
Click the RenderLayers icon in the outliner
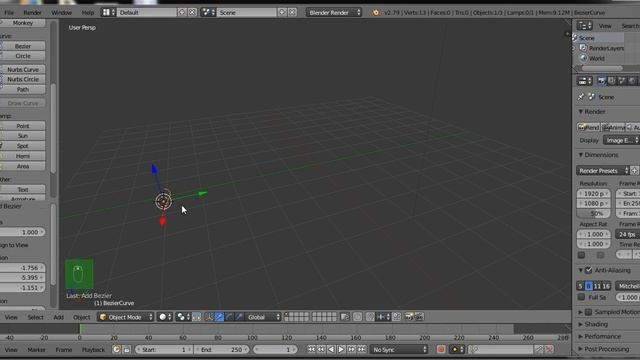tap(583, 48)
